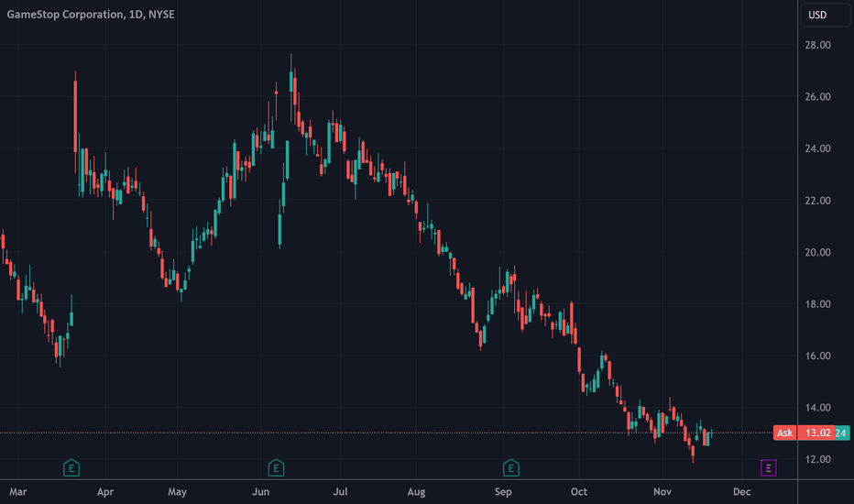The height and width of the screenshot is (504, 854).
Task: Click the May label on time axis
Action: (177, 491)
